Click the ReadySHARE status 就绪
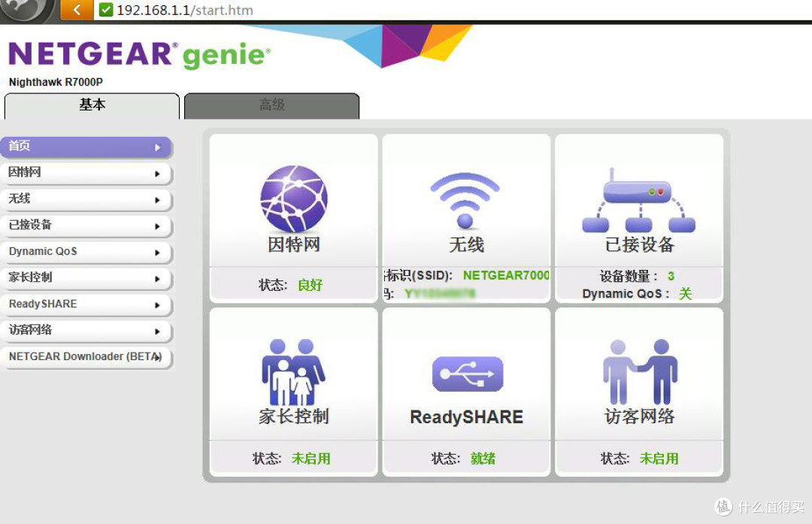The width and height of the screenshot is (812, 524). (x=483, y=459)
